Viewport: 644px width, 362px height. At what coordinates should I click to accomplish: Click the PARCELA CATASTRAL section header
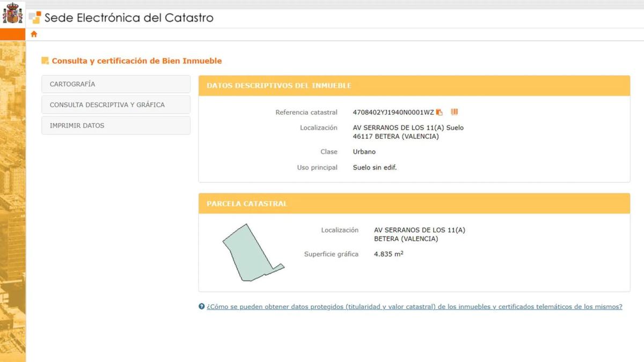click(x=247, y=204)
